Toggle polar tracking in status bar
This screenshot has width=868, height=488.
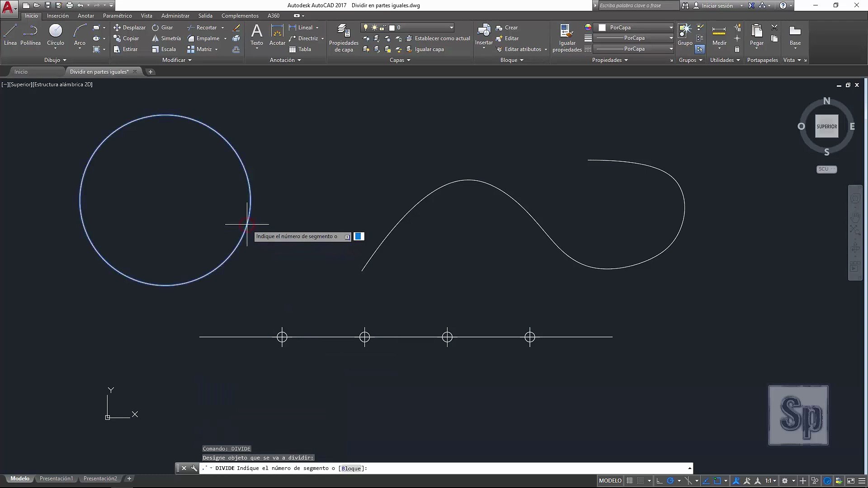click(x=670, y=481)
